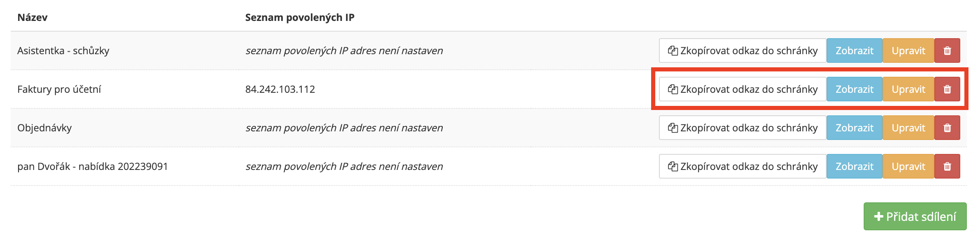Copy link for Asistentka - schůzky to clipboard
This screenshot has height=243, width=980.
[742, 50]
